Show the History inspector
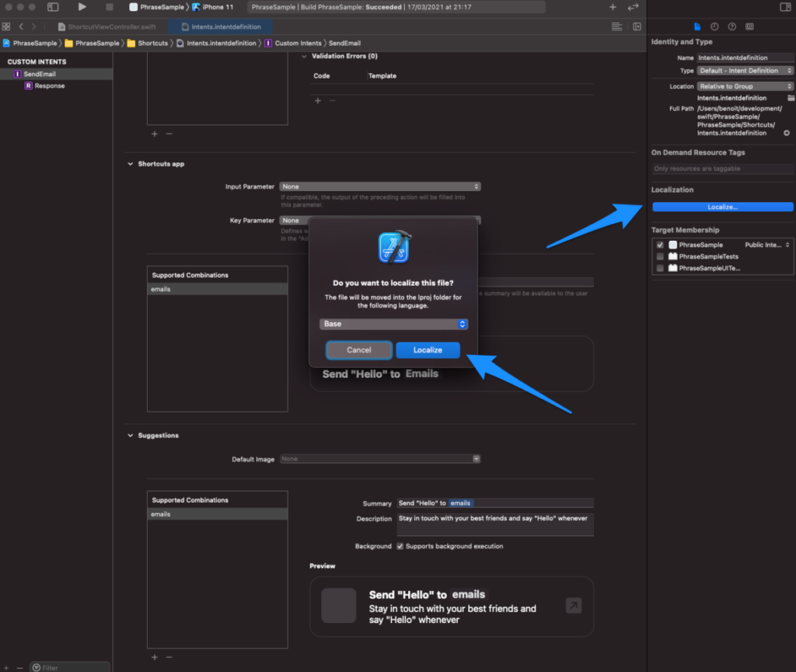This screenshot has height=672, width=796. [x=714, y=27]
